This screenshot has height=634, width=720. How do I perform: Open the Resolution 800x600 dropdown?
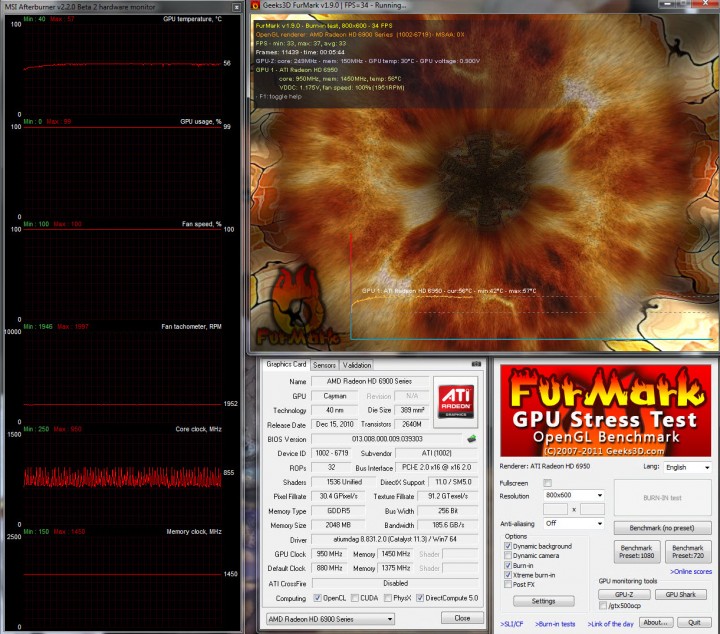point(574,495)
